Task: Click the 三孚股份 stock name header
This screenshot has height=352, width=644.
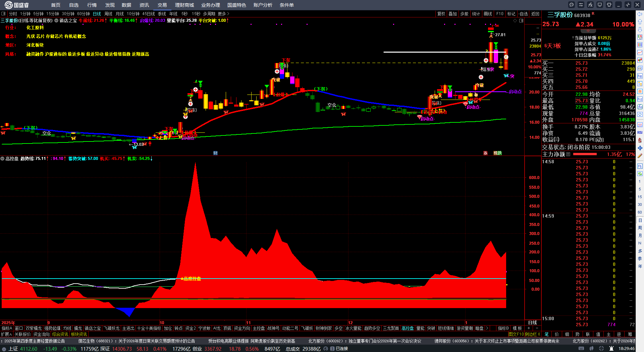Action: pos(560,15)
